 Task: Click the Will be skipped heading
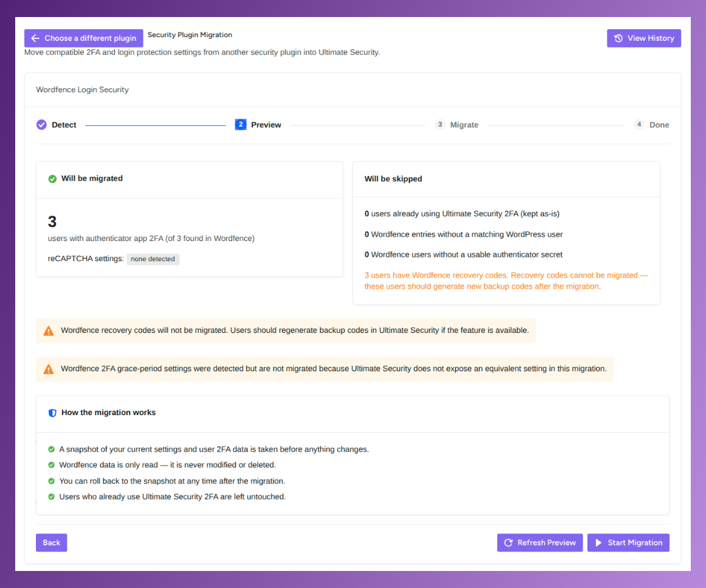pos(393,179)
